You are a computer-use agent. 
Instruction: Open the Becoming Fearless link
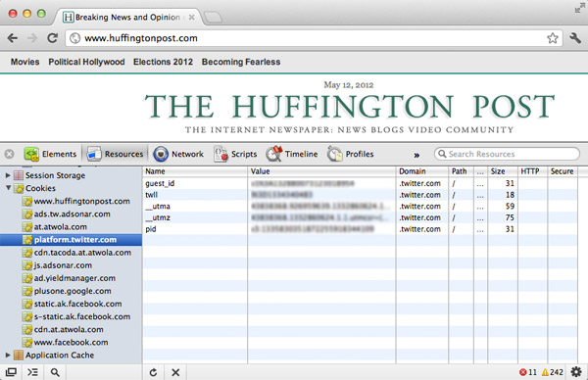[241, 62]
